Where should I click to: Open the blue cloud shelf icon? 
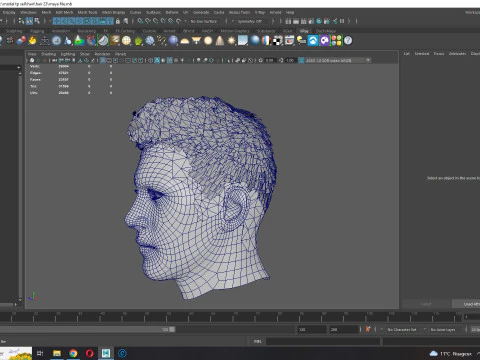coord(313,41)
